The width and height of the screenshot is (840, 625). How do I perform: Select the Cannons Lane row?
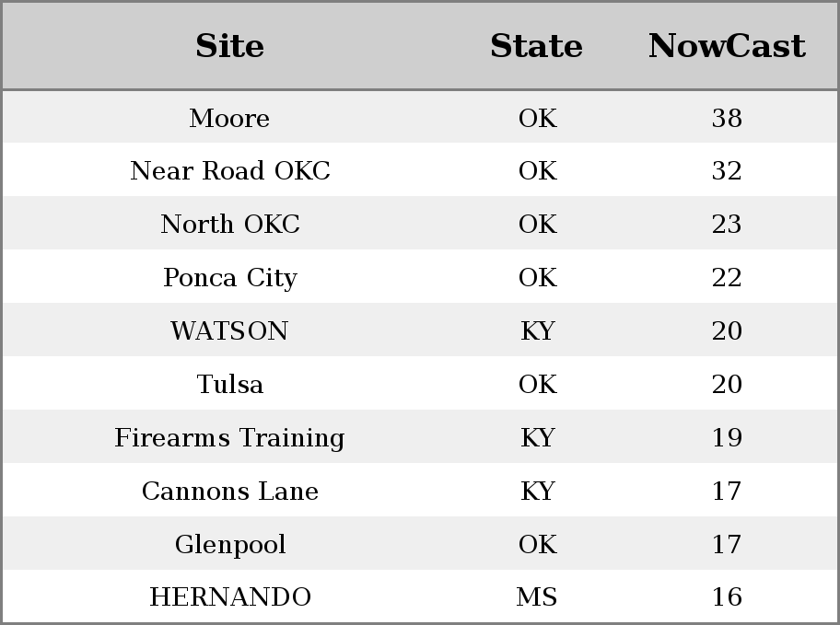tap(420, 490)
